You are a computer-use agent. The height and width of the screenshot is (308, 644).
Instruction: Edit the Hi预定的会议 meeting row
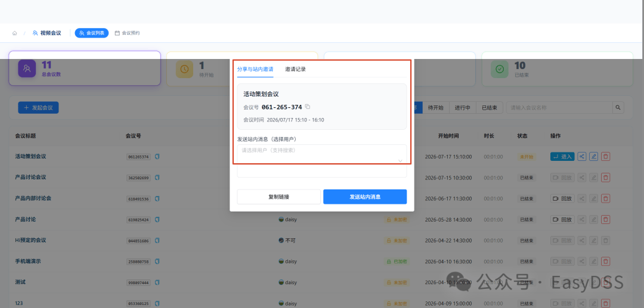[593, 240]
